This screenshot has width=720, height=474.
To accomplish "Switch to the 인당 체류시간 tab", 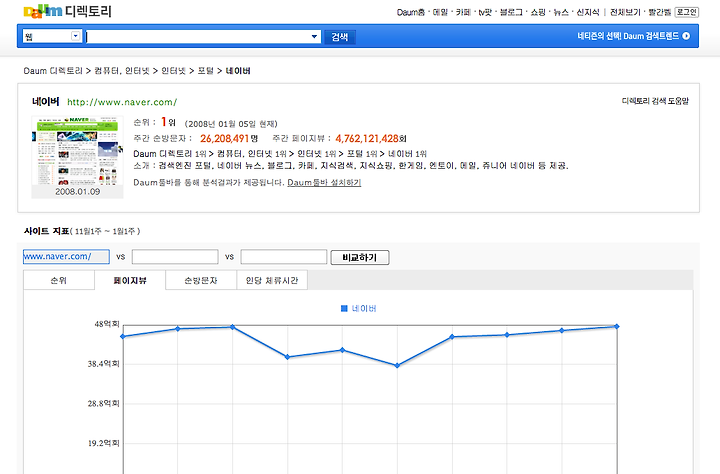I will tap(272, 280).
